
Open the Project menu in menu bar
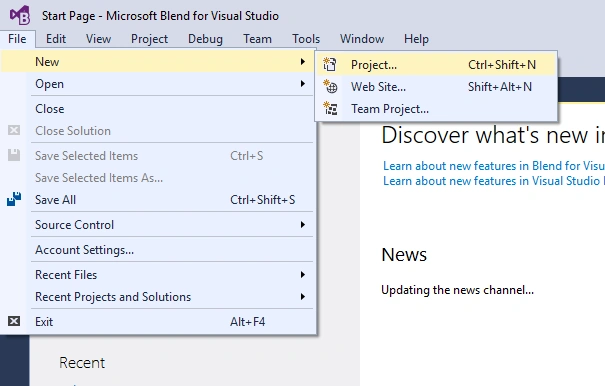(x=149, y=39)
